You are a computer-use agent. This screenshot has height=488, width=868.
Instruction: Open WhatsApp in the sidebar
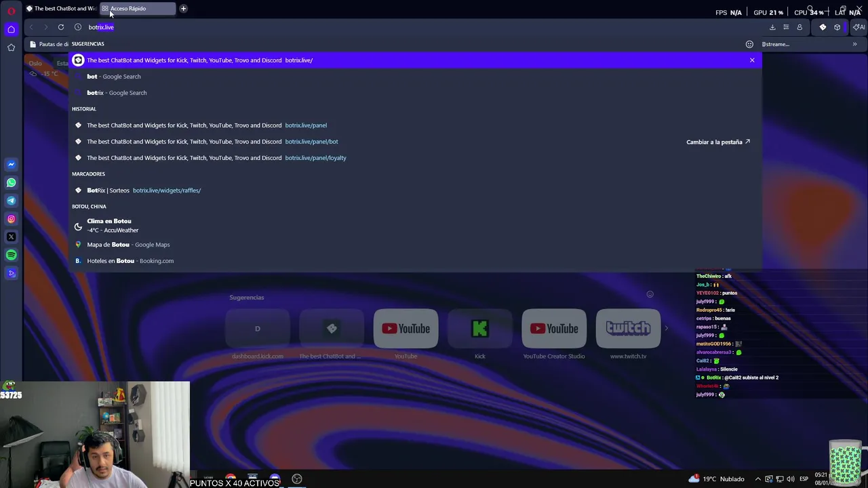(11, 182)
